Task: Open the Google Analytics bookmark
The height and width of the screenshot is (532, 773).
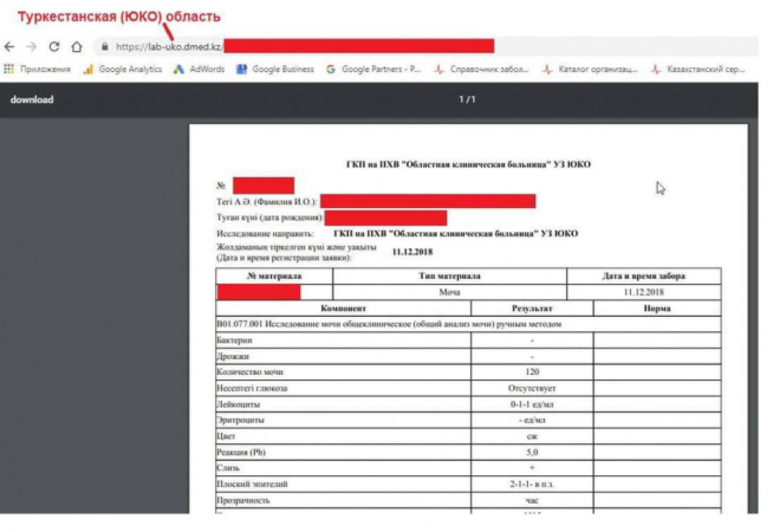Action: click(123, 70)
